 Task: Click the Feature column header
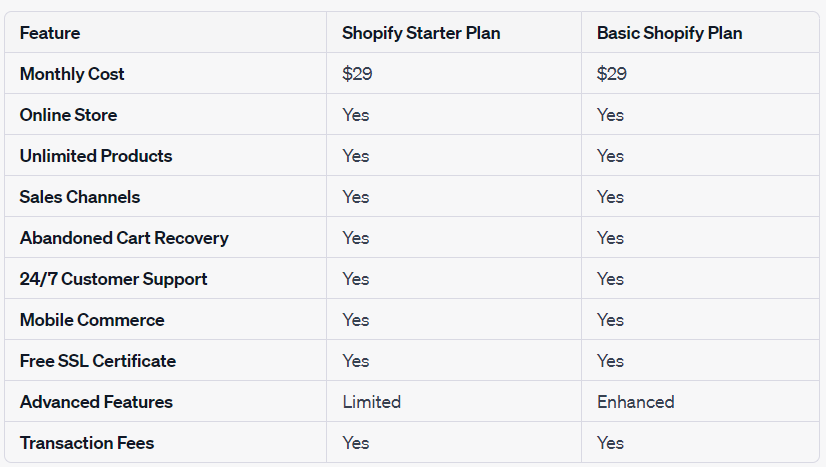[50, 33]
